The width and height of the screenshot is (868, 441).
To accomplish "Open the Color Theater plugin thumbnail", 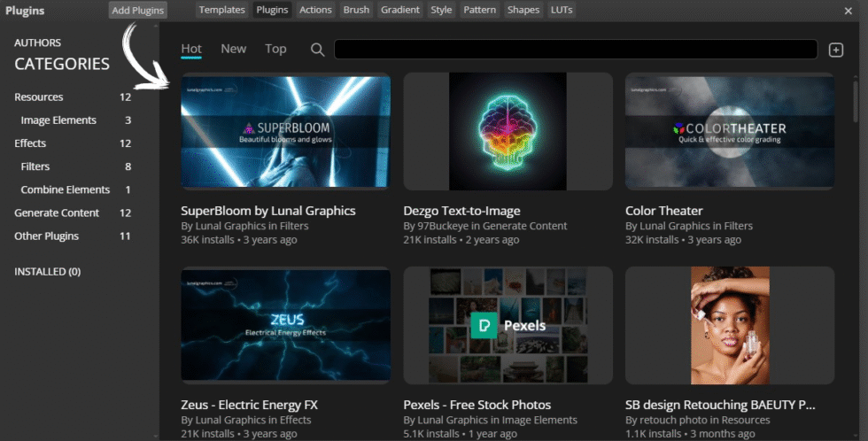I will [730, 131].
